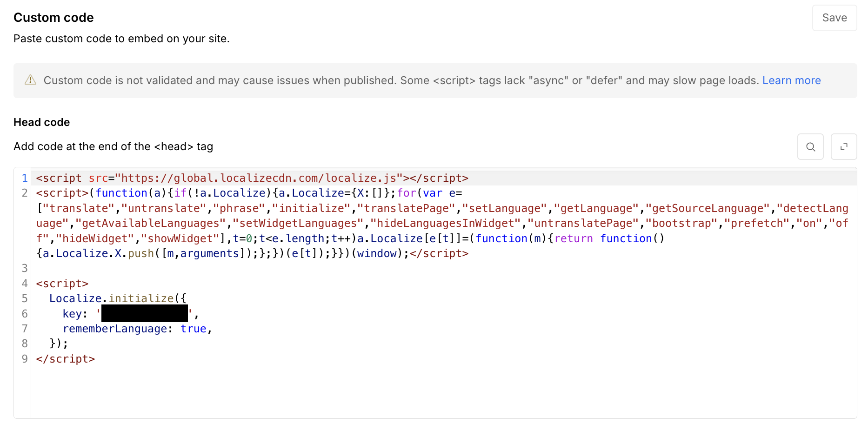Click the "getSourceLanguage" string in the code
The width and height of the screenshot is (868, 423).
pyautogui.click(x=708, y=208)
